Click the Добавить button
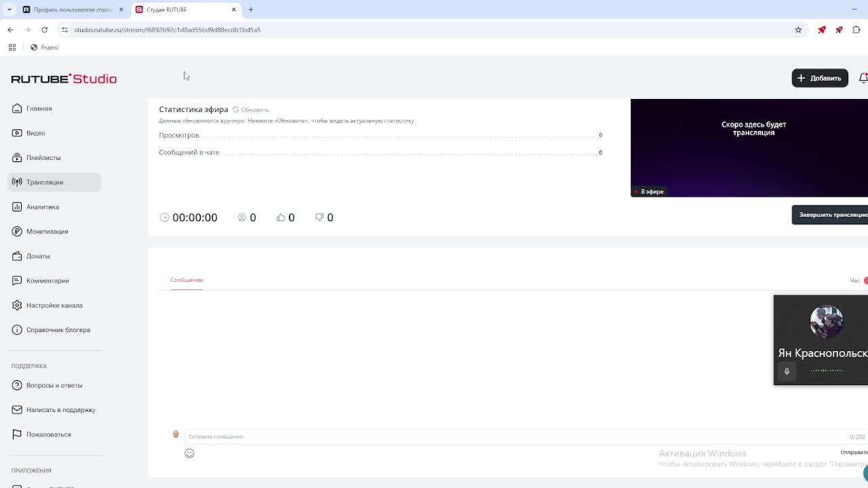Image resolution: width=868 pixels, height=488 pixels. tap(820, 78)
